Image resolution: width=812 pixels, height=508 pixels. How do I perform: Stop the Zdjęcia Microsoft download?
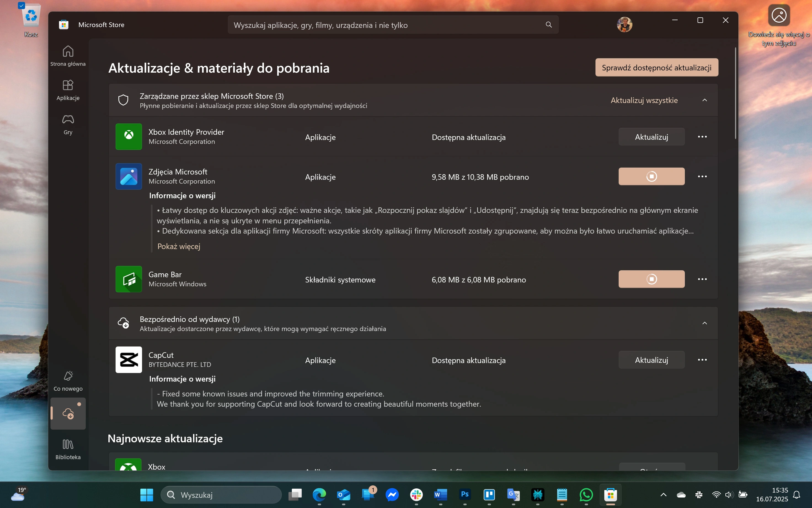(651, 176)
